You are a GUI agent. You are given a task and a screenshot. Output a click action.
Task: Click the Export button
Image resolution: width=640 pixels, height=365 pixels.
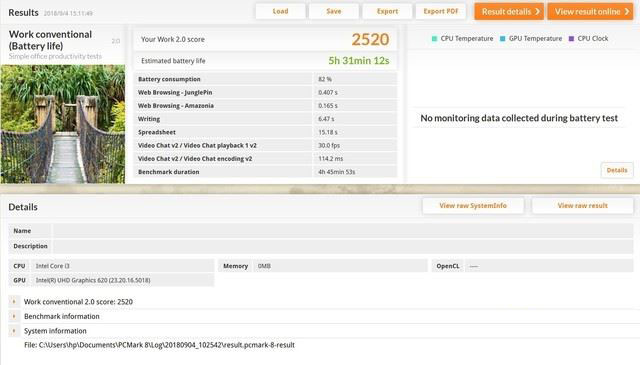tap(387, 11)
